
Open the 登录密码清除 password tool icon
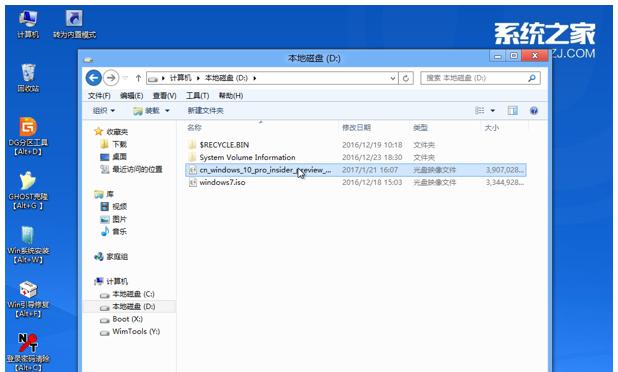click(28, 352)
